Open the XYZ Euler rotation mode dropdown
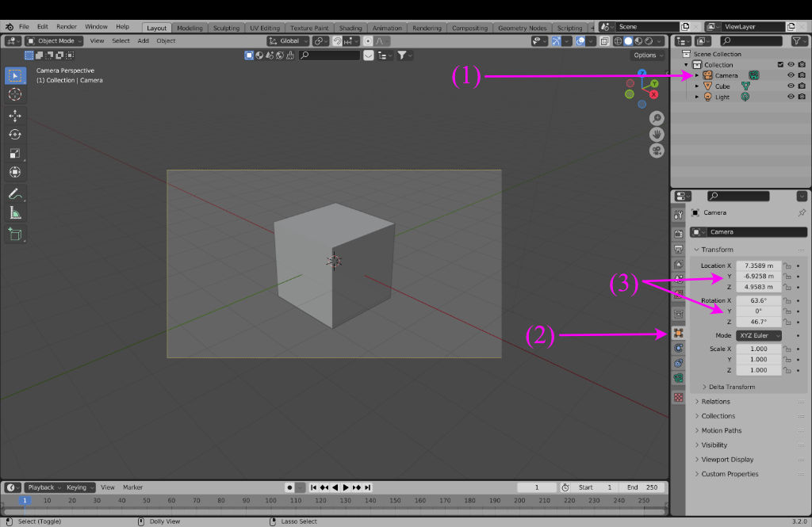The image size is (812, 527). click(759, 336)
